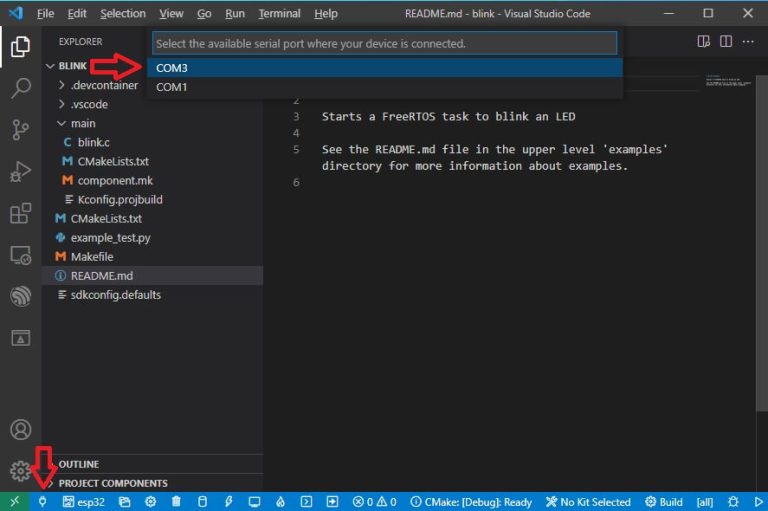Screen dimensions: 768x511
Task: Open the Search view in activity bar
Action: click(20, 88)
